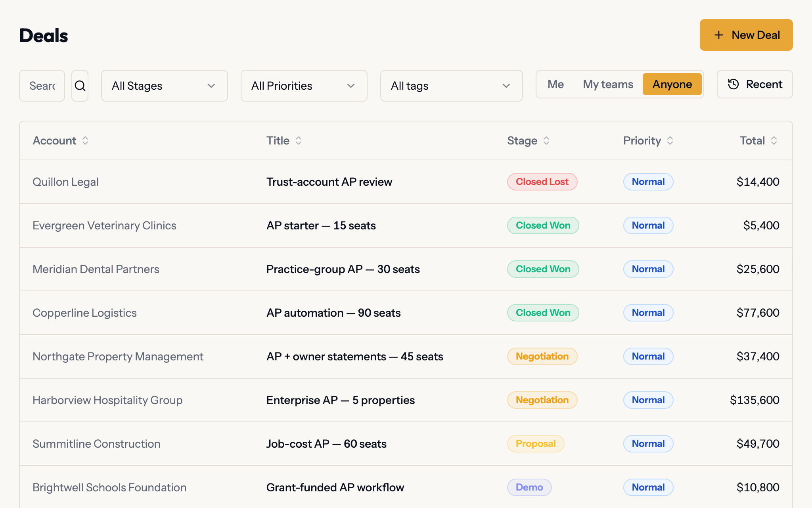Create a deal with New Deal button
Image resolution: width=812 pixels, height=508 pixels.
tap(746, 35)
